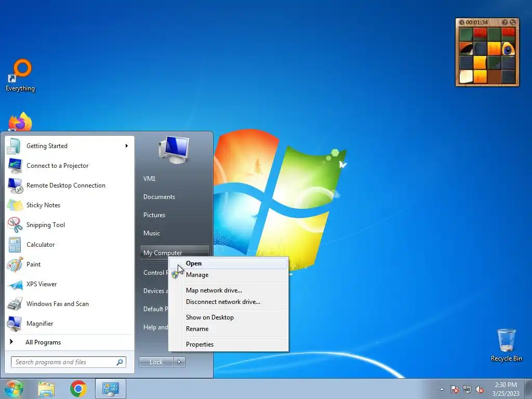Click the puzzle gadget pause icon by the timer
Viewport: 532px width, 399px height.
click(x=461, y=22)
